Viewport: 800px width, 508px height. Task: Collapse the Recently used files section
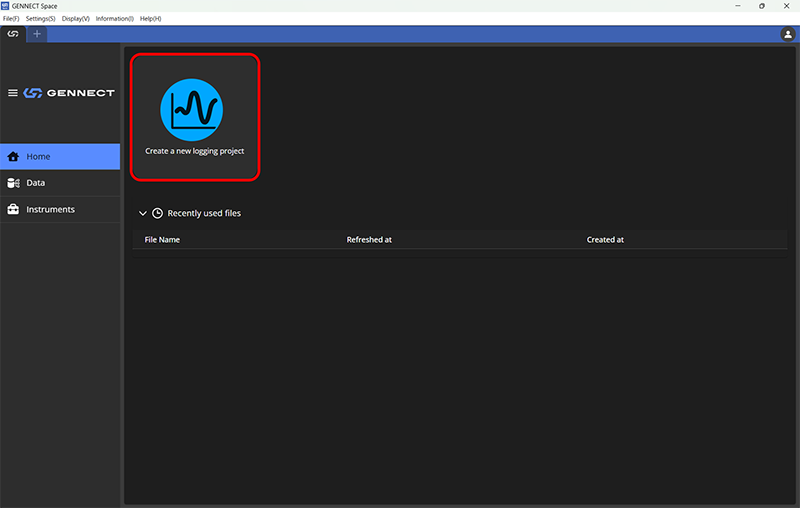143,213
